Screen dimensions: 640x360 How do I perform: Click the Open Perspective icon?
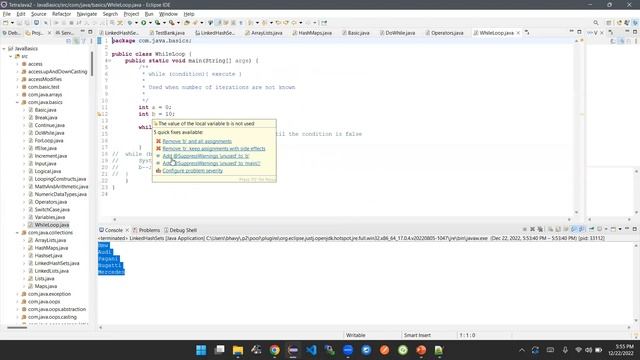pos(609,23)
